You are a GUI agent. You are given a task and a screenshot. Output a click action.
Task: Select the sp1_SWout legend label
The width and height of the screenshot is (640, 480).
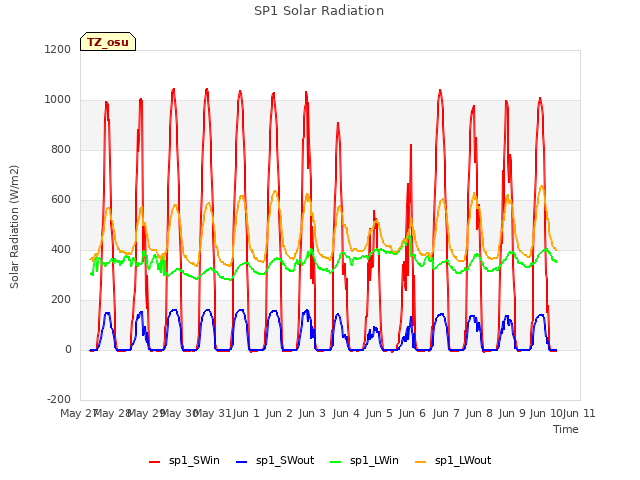pyautogui.click(x=285, y=460)
